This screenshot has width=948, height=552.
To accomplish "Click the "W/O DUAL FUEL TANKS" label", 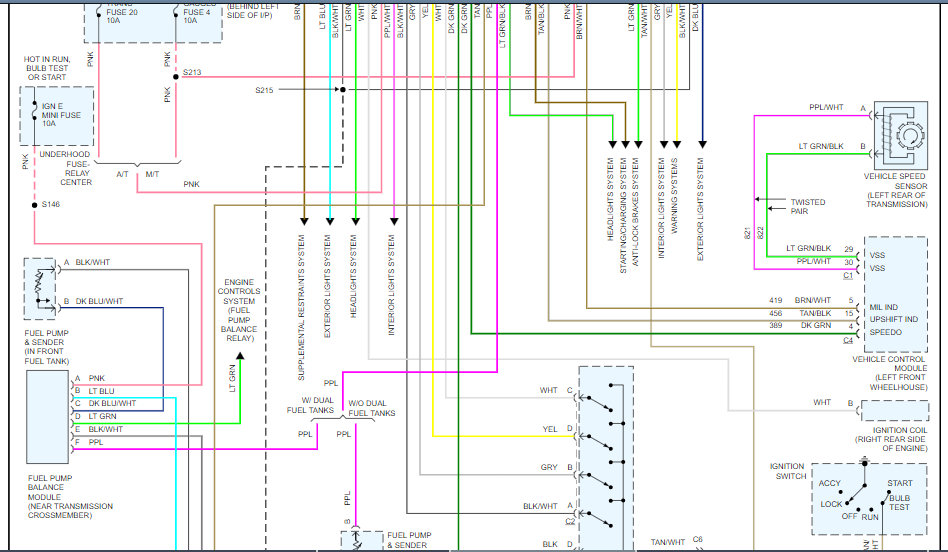I will [371, 408].
